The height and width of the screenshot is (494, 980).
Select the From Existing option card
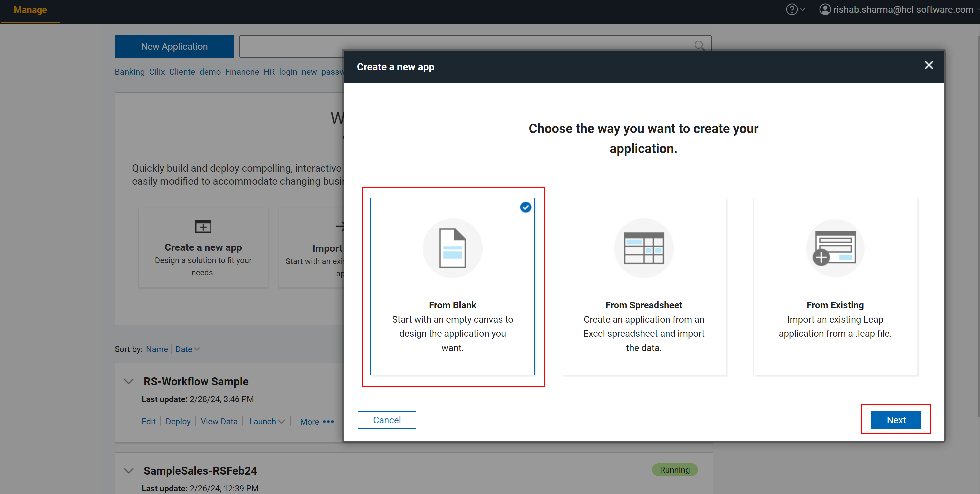[835, 286]
